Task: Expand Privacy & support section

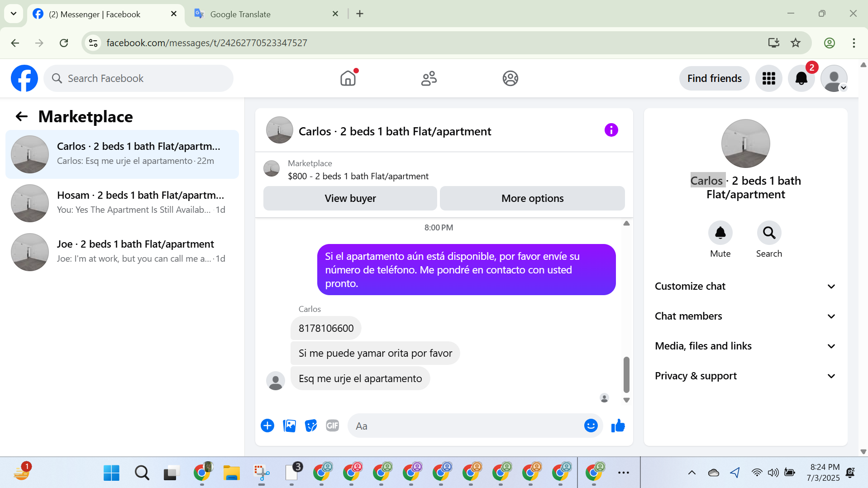Action: click(745, 376)
